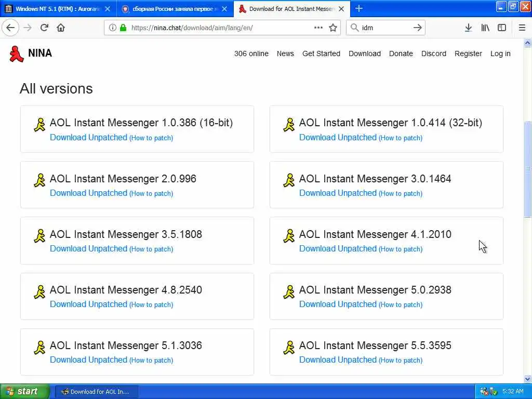Open the Download nav link

click(365, 54)
